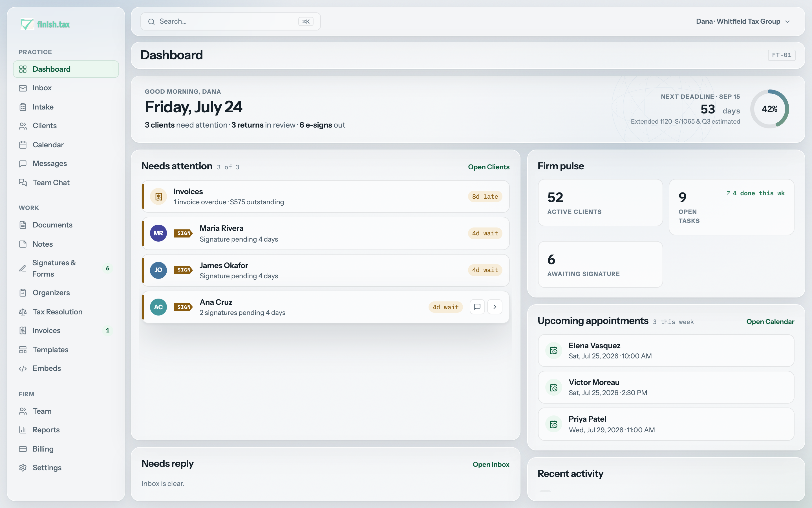Expand Dana · Whitfield Tax Group account menu

coord(743,21)
